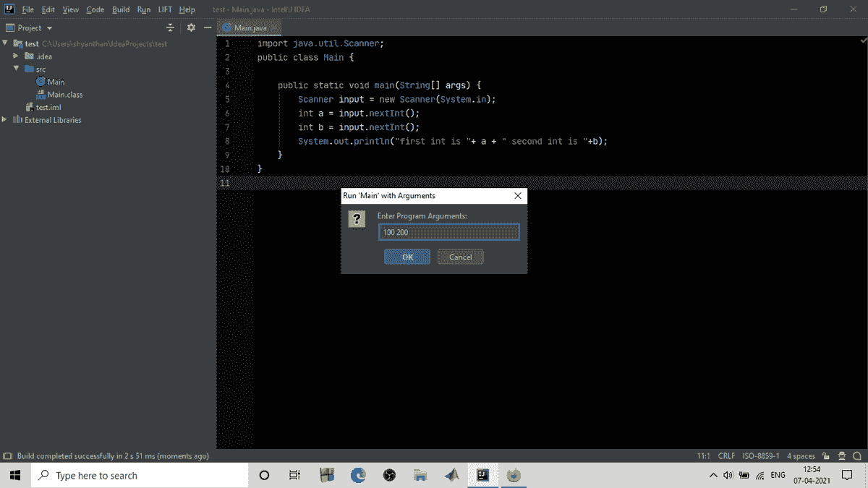Open the 12:54 clock and date in tray
The width and height of the screenshot is (868, 488).
(812, 475)
